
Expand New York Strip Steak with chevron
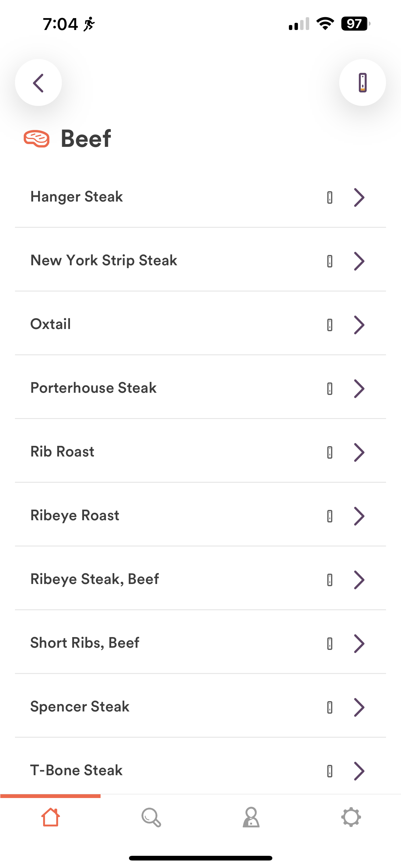pyautogui.click(x=359, y=261)
